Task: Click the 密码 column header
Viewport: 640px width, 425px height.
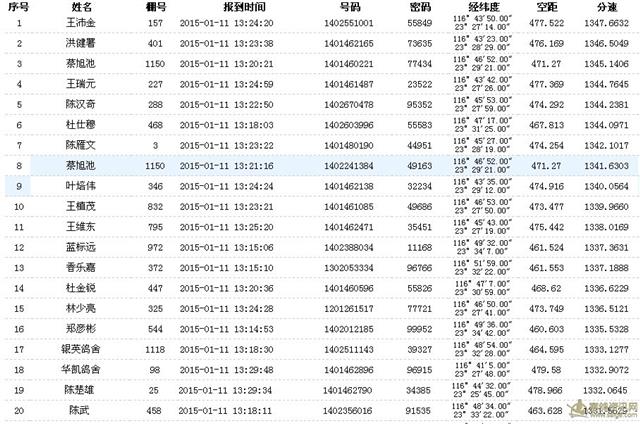Action: pyautogui.click(x=420, y=7)
